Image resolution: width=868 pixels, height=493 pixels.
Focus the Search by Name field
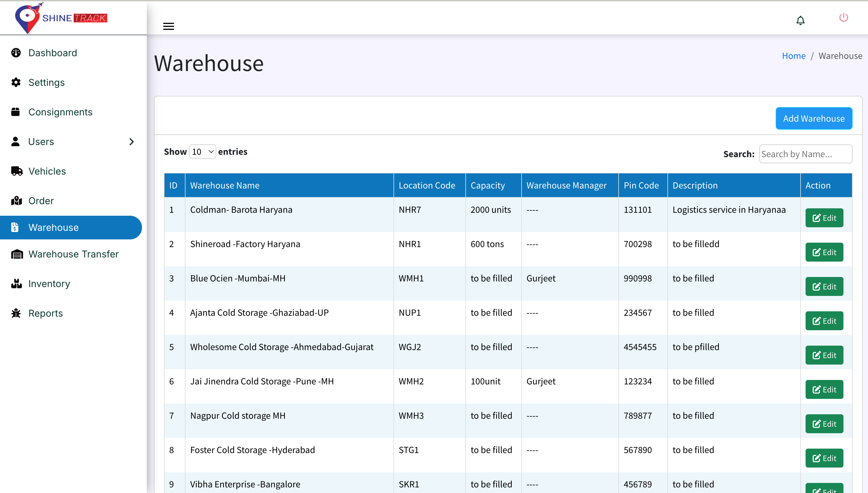tap(805, 154)
